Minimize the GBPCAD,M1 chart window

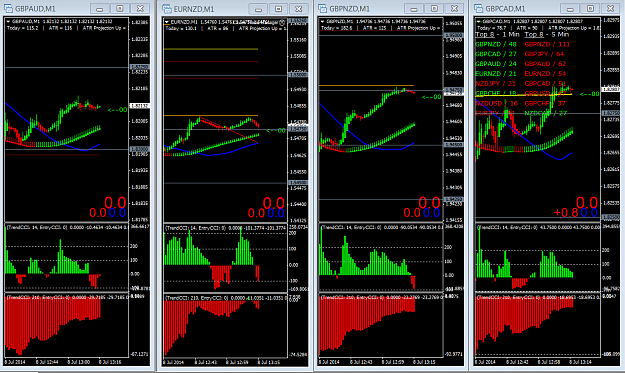tap(570, 8)
